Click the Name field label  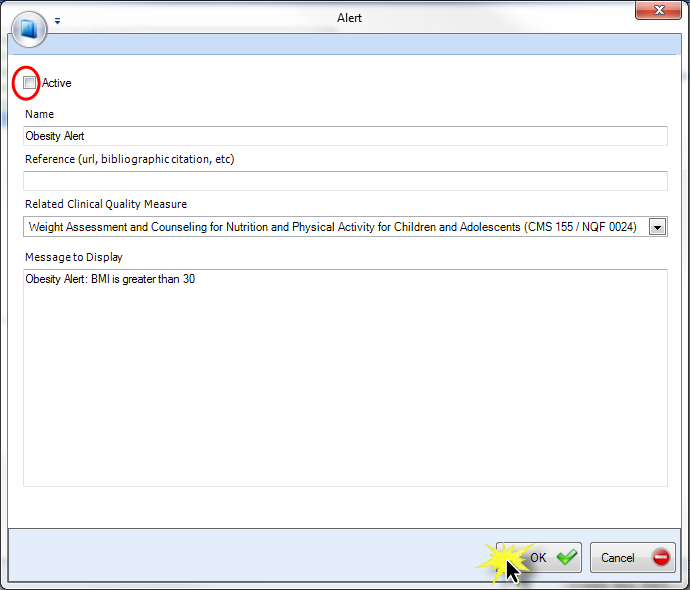[x=39, y=114]
